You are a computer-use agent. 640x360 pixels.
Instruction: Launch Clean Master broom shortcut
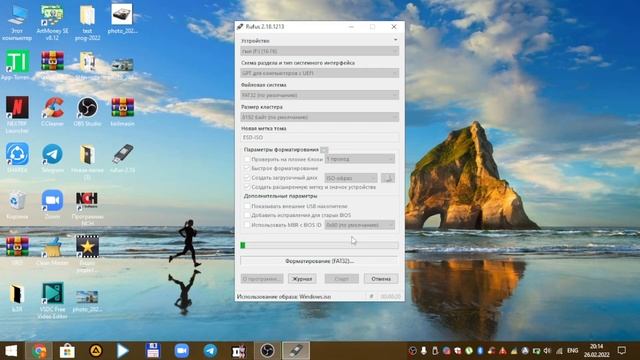click(x=52, y=251)
